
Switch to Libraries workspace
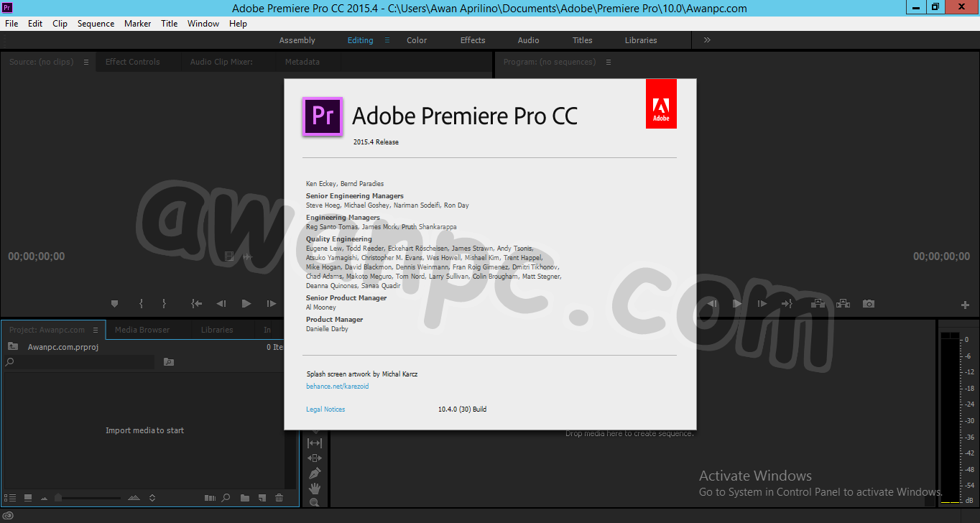pos(641,40)
